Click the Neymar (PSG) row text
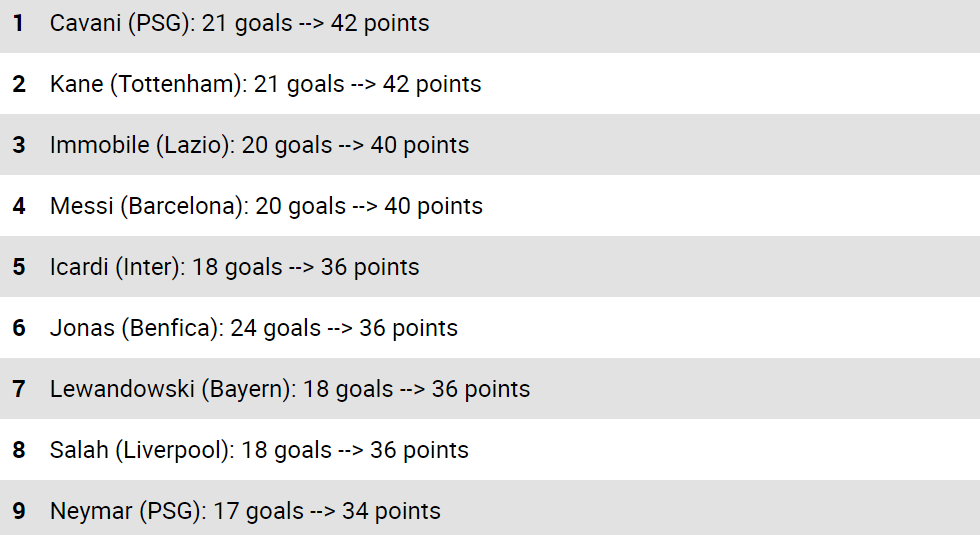 245,511
